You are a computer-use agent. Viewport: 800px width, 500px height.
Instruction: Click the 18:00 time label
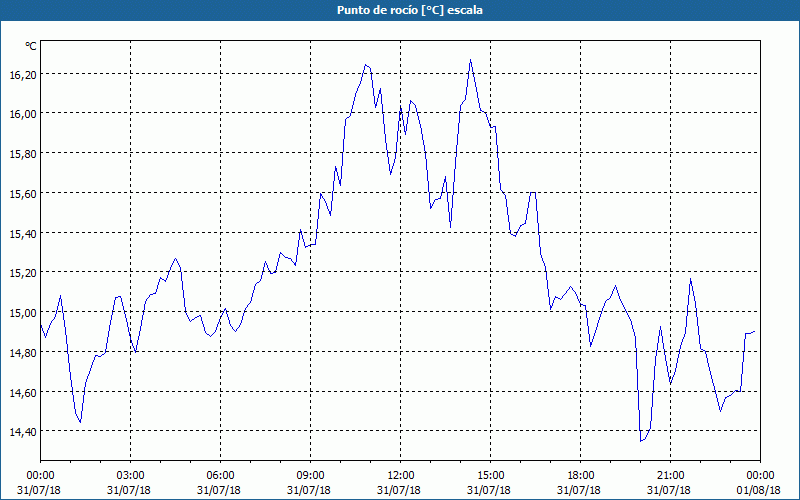(x=580, y=476)
